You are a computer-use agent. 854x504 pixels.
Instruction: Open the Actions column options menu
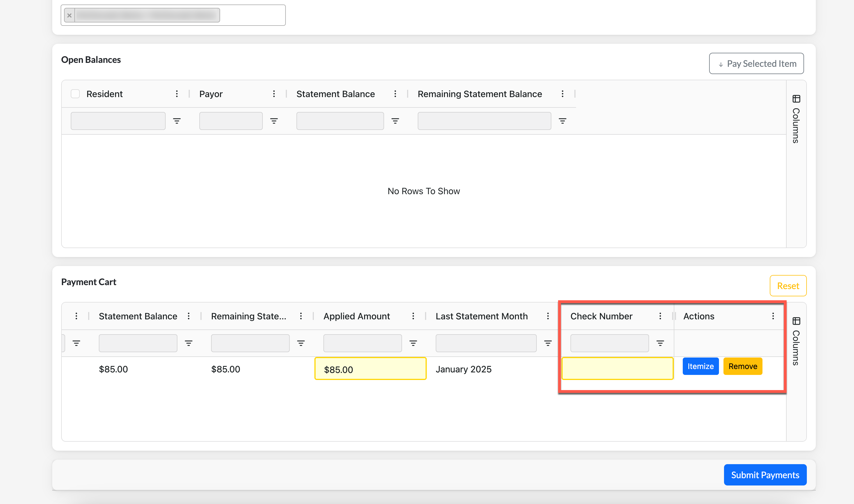point(773,316)
